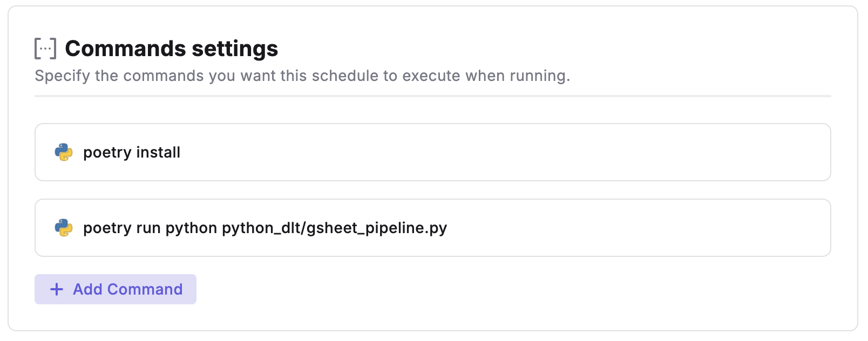
Task: Click the Python icon beside gsheet_pipeline command
Action: point(64,228)
